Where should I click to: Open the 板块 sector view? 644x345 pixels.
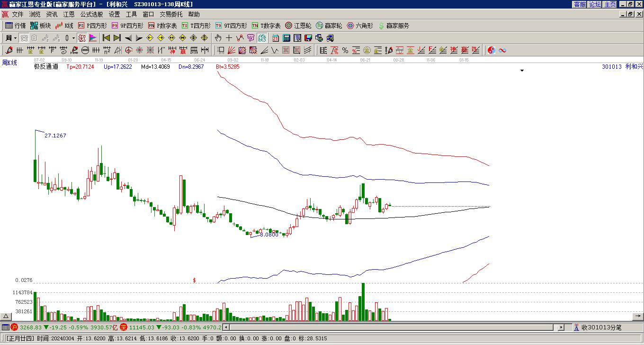(40, 26)
